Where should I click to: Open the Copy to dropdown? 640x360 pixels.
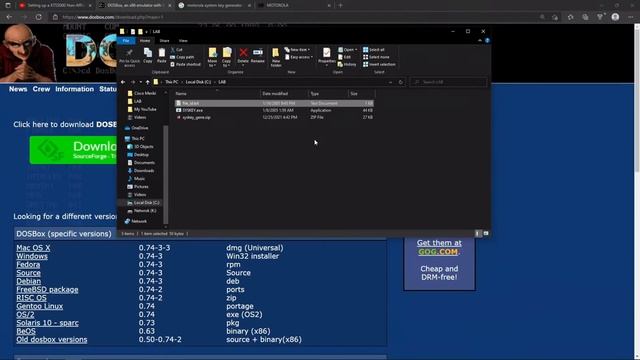[227, 57]
